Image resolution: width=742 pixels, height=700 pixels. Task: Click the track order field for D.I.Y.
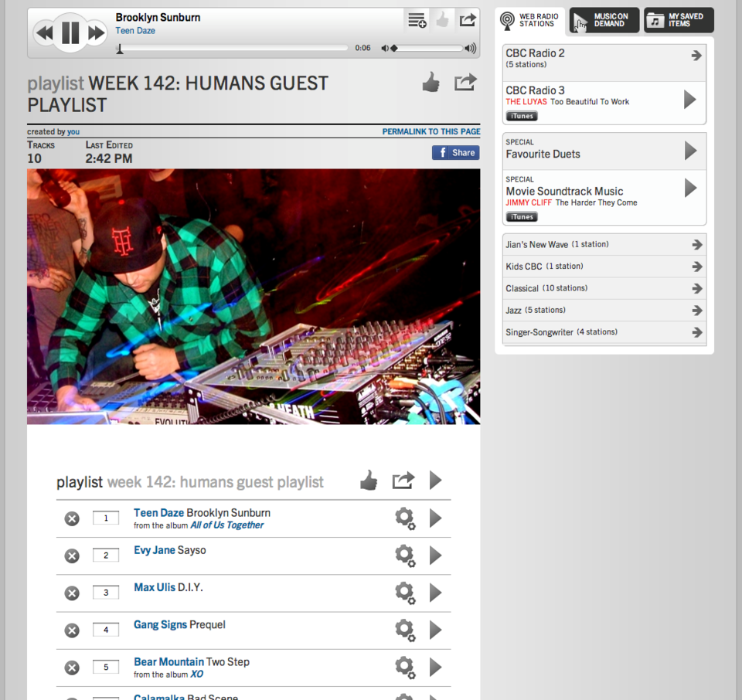pos(106,593)
